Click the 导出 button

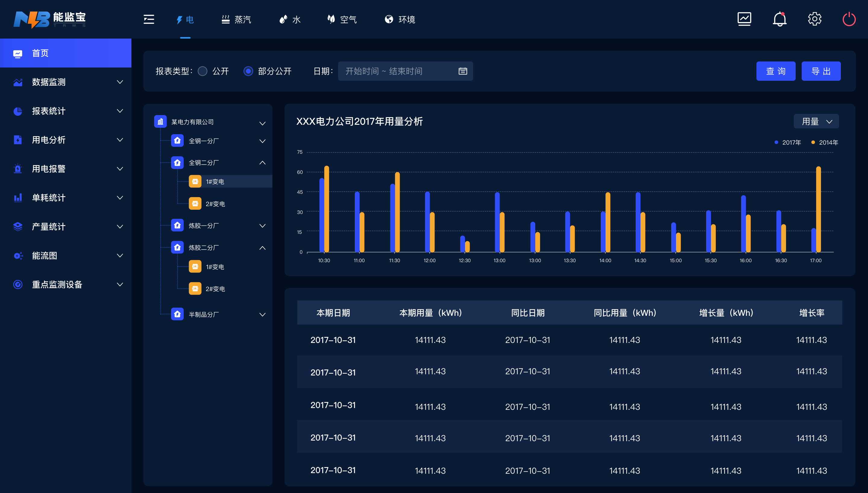click(821, 71)
